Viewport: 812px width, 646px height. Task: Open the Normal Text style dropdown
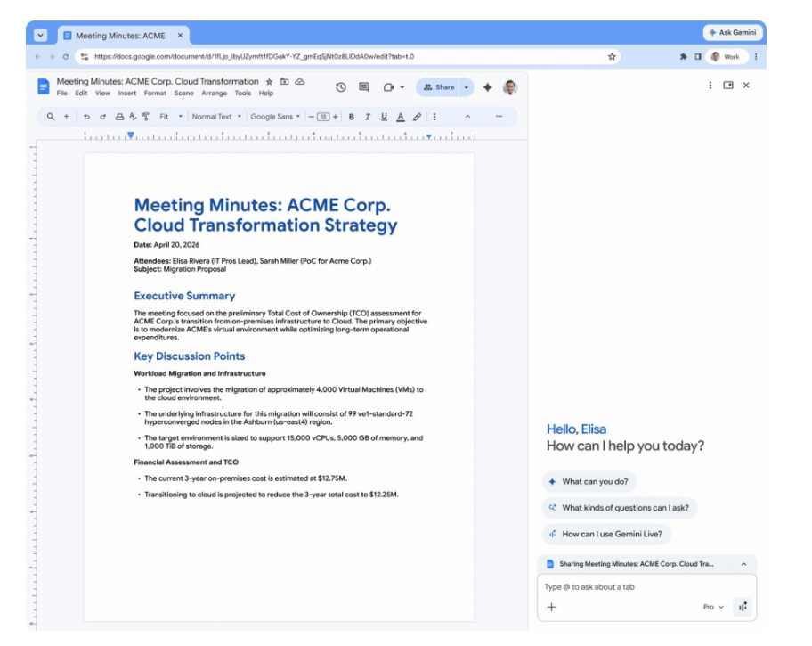tap(215, 117)
